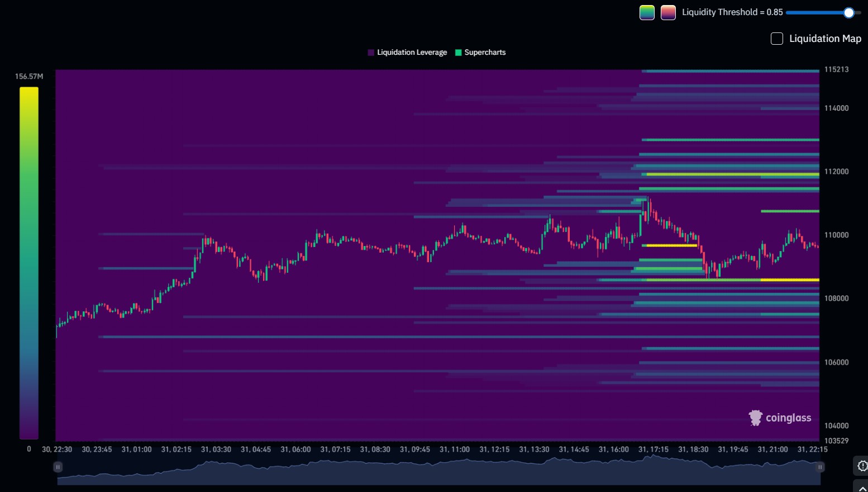The image size is (868, 492).
Task: Click the 31, 11:00 time label
Action: coord(454,450)
